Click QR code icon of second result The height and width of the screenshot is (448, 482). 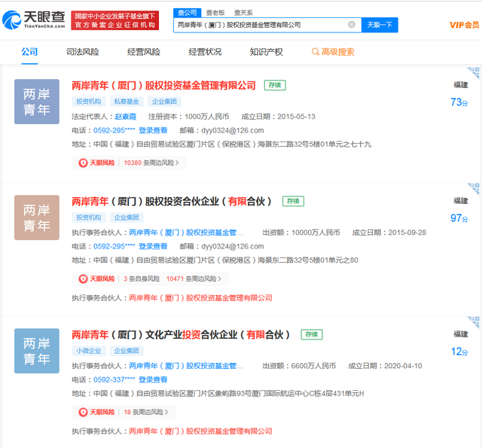(x=474, y=188)
